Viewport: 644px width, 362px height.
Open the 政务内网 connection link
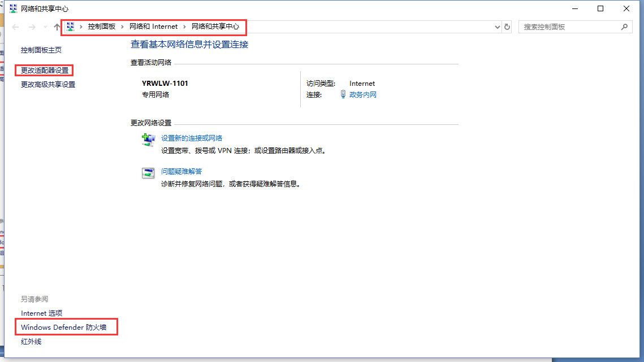click(362, 95)
